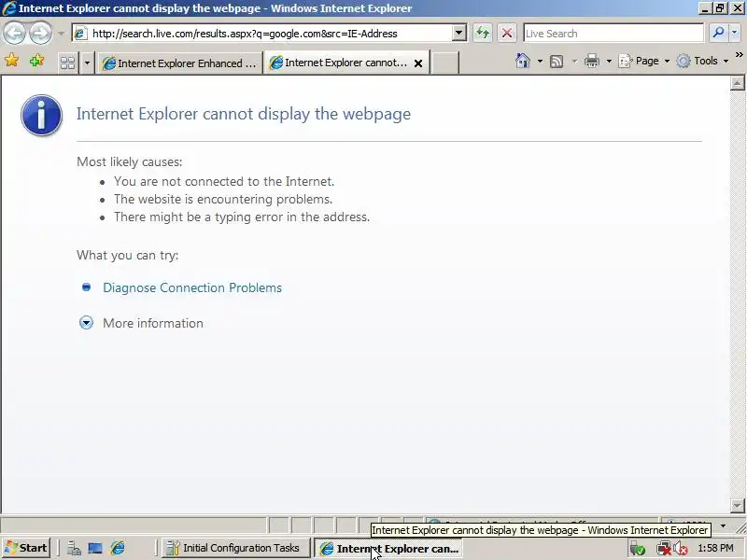The width and height of the screenshot is (747, 560).
Task: Open a blank New Tab button
Action: 445,63
